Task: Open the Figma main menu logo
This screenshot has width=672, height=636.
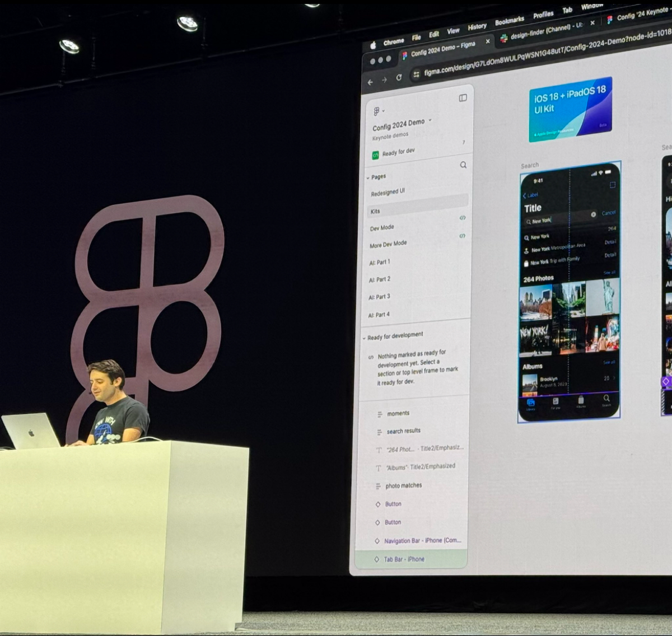Action: point(376,111)
